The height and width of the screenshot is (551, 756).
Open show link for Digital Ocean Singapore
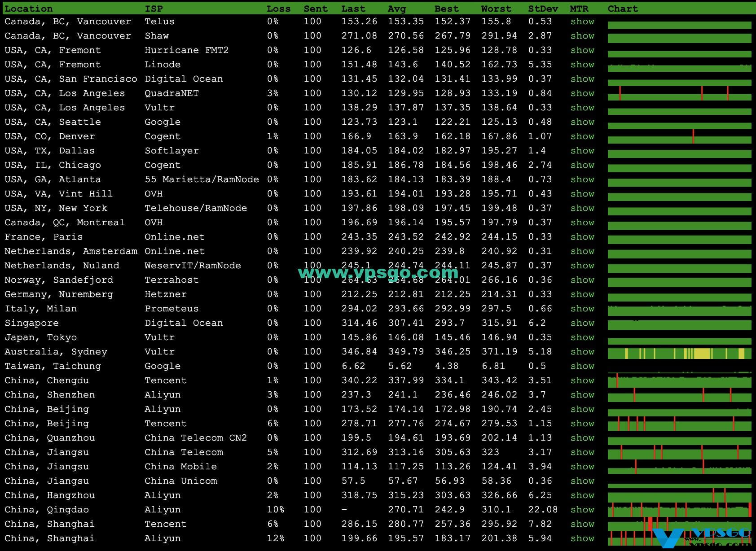582,323
